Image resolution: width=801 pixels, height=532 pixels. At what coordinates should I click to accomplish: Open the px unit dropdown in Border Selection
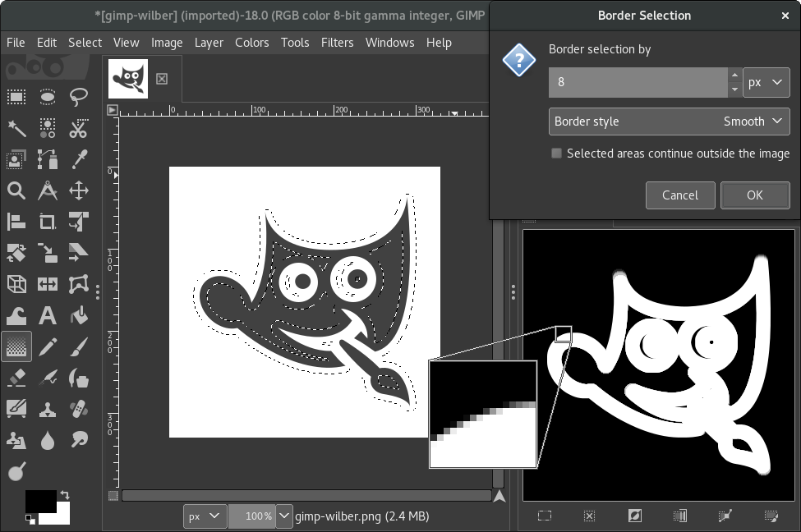point(766,82)
